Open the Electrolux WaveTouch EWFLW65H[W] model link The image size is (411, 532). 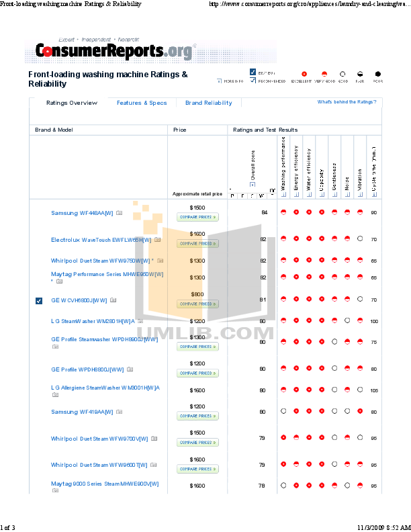click(101, 240)
